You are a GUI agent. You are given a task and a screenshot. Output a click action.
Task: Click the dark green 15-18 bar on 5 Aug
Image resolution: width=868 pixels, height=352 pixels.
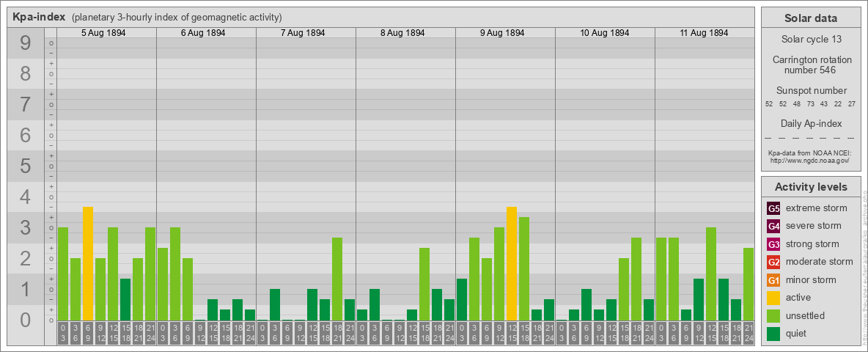pyautogui.click(x=125, y=299)
